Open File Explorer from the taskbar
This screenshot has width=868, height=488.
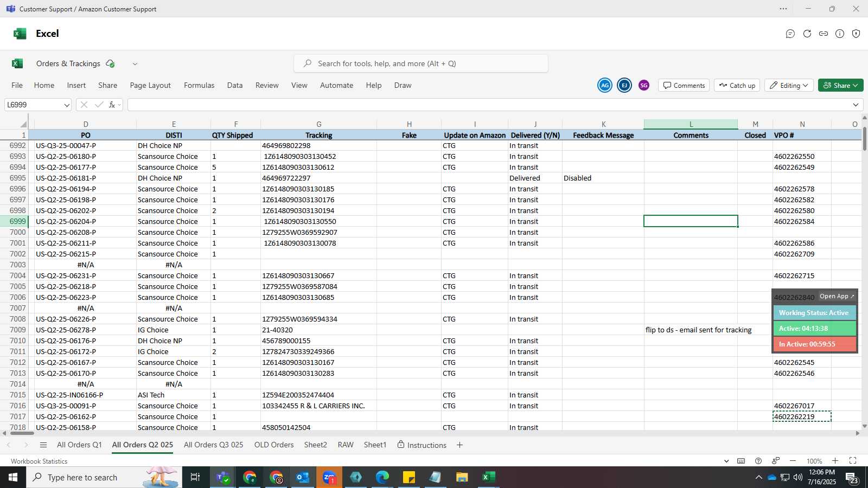point(462,477)
